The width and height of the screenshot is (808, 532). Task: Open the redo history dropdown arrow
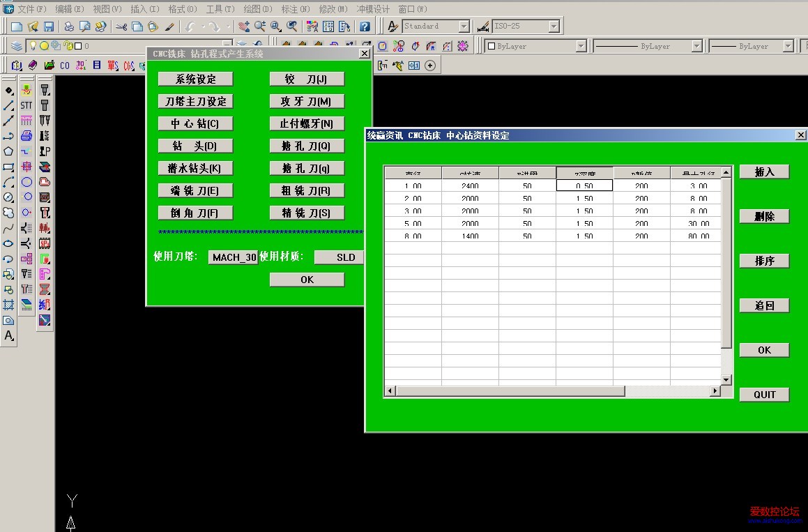tap(227, 26)
